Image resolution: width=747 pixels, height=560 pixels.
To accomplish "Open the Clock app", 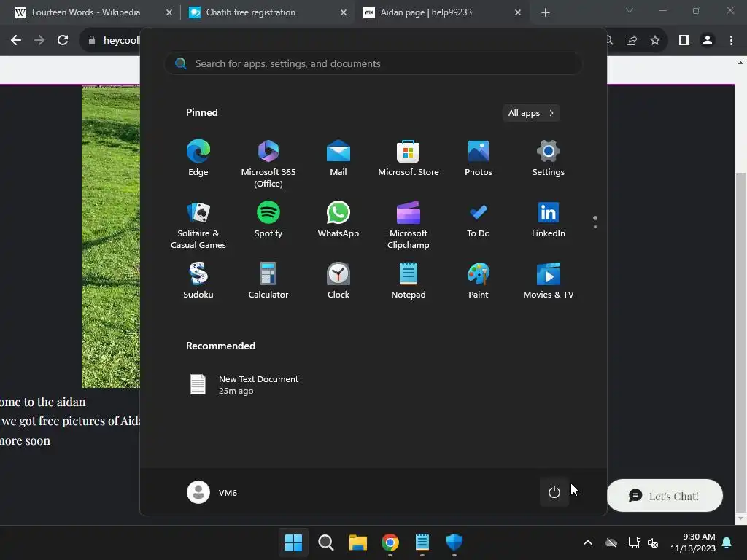I will coord(338,281).
